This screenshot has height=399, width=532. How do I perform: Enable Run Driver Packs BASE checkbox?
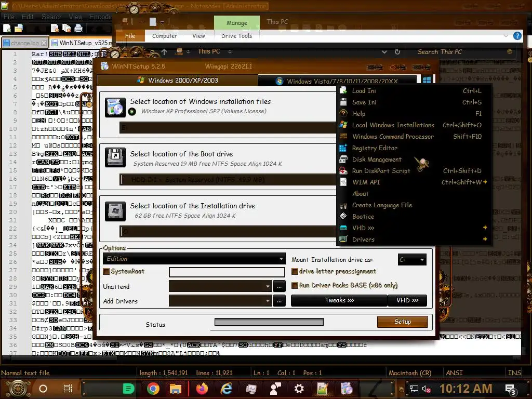(295, 285)
